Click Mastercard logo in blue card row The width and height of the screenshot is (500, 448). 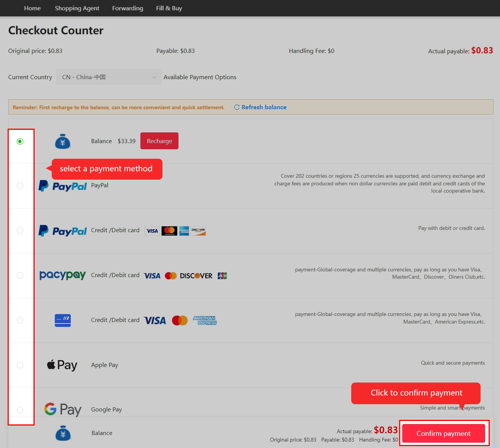(x=180, y=320)
